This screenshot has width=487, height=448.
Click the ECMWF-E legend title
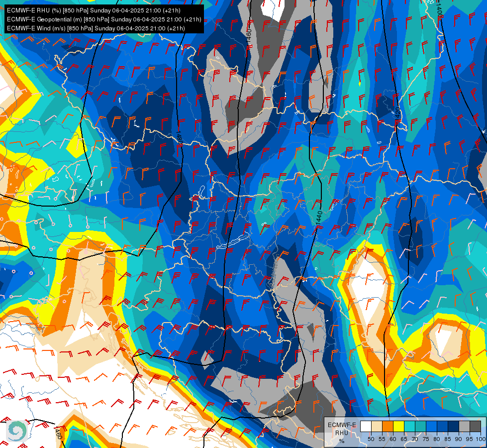(342, 425)
